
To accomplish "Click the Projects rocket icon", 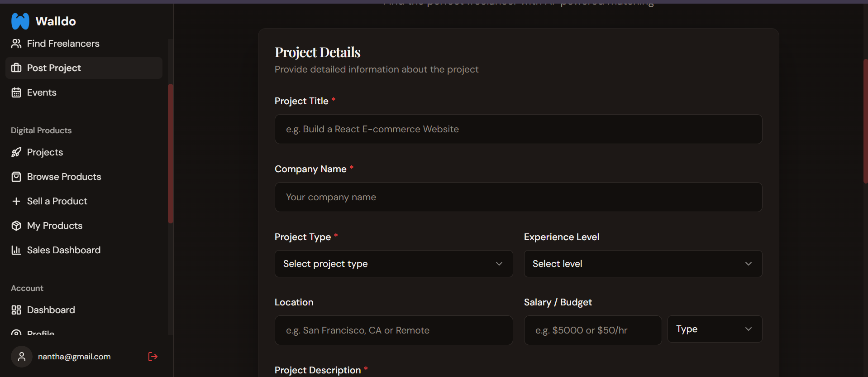I will point(16,152).
